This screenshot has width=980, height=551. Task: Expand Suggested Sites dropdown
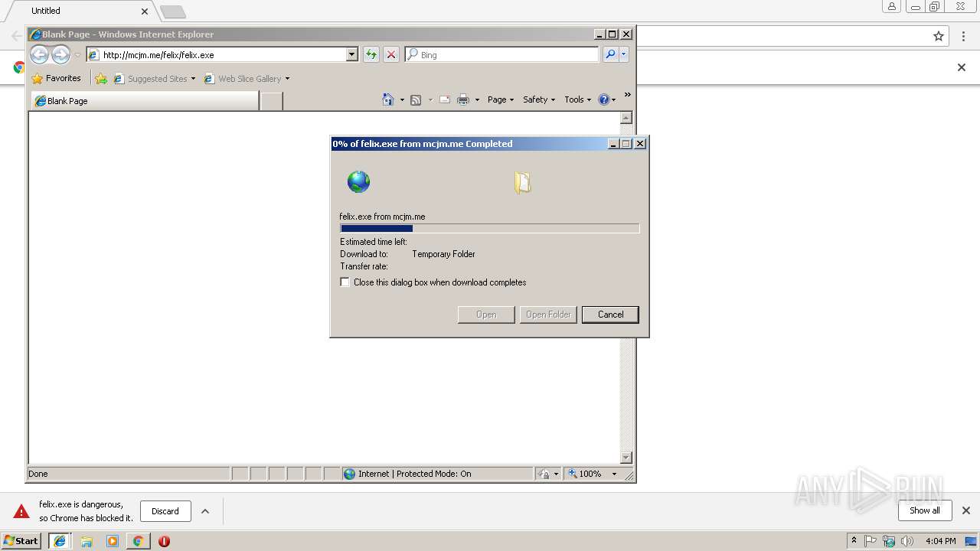[193, 79]
